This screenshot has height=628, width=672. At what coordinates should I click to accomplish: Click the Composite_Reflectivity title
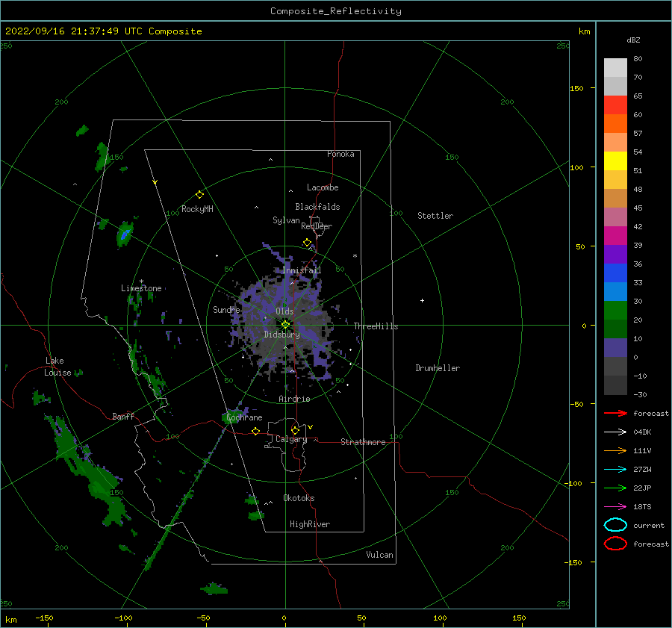pyautogui.click(x=336, y=11)
